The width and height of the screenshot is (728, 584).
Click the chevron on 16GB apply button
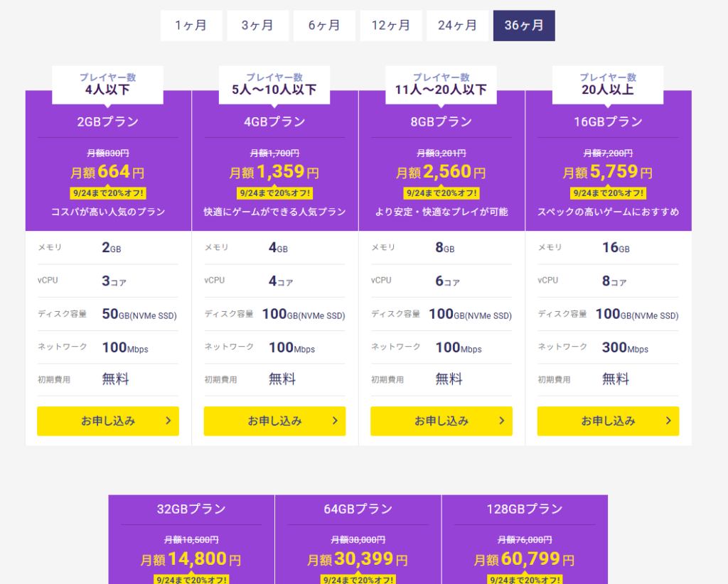tap(668, 421)
